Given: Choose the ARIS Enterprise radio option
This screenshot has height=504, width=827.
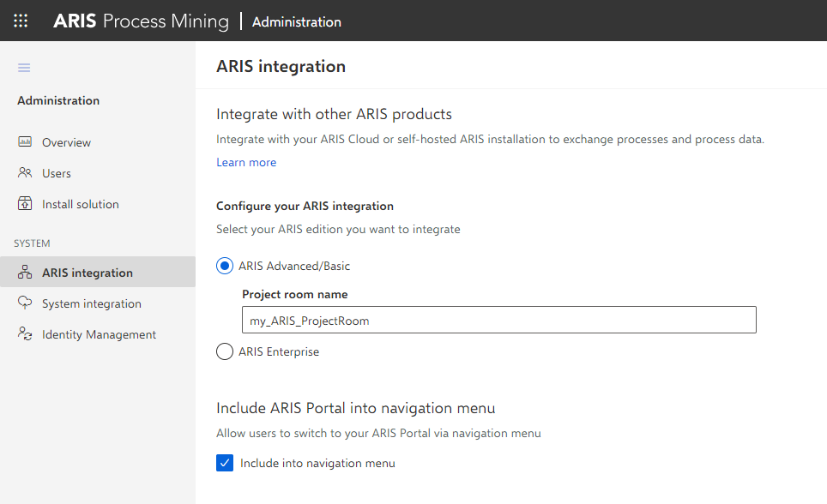Looking at the screenshot, I should (225, 351).
